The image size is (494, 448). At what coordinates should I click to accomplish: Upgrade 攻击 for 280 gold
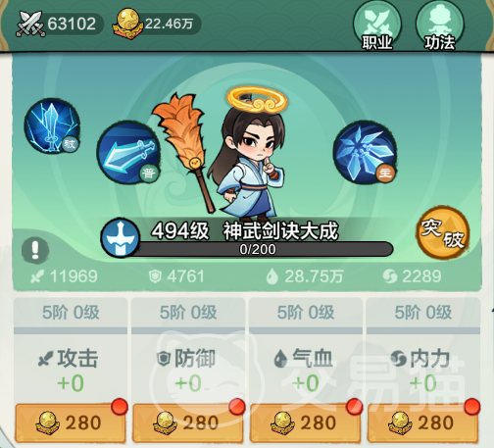(71, 423)
